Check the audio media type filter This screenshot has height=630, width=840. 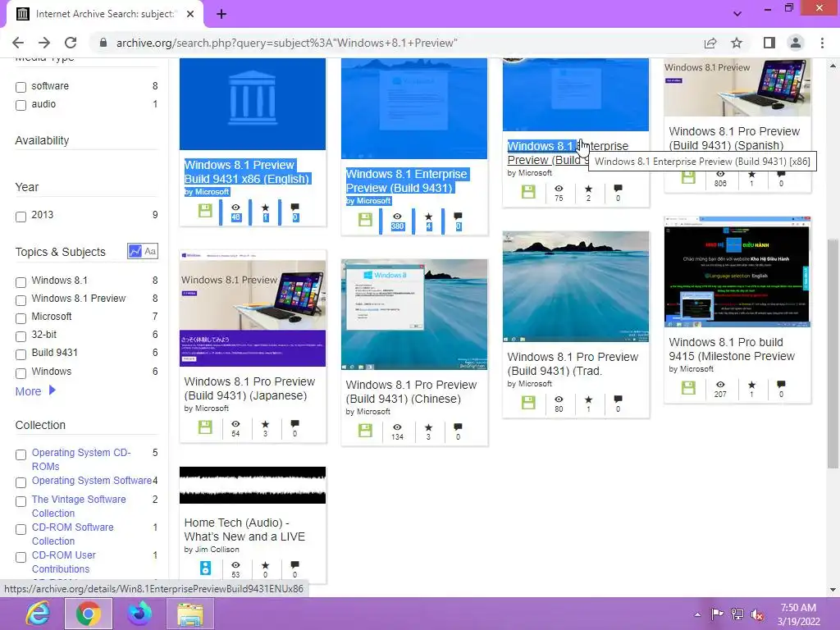(x=21, y=105)
